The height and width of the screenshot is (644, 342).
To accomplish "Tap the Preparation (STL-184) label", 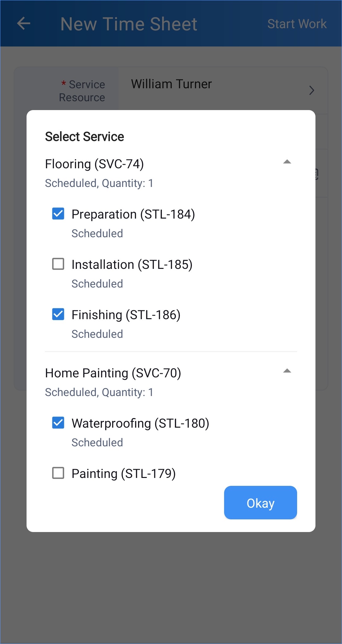I will tap(133, 214).
